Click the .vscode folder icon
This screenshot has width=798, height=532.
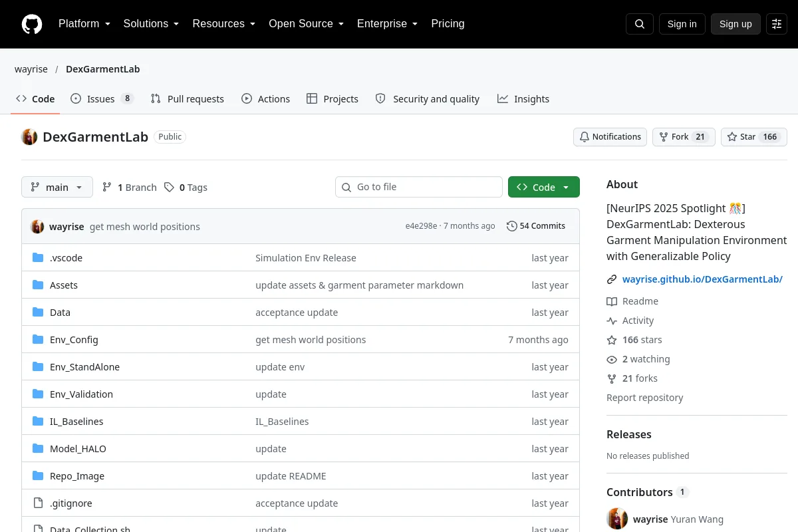pyautogui.click(x=38, y=258)
